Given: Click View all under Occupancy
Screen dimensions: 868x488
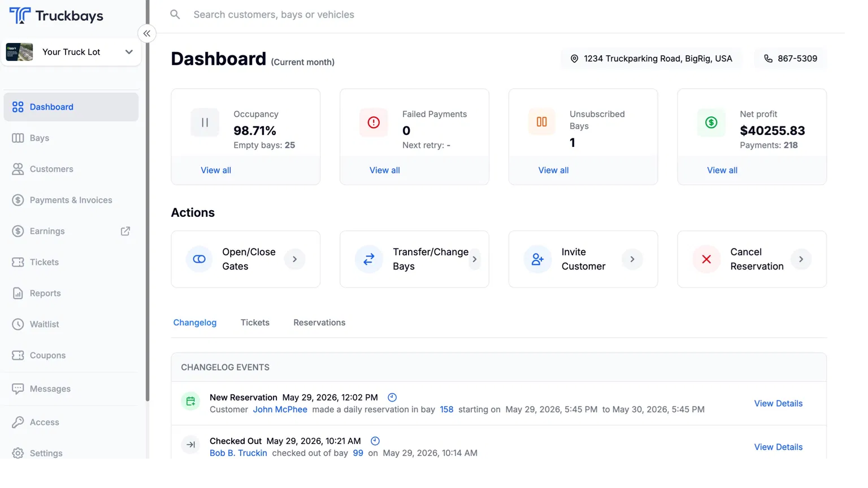Looking at the screenshot, I should [216, 170].
